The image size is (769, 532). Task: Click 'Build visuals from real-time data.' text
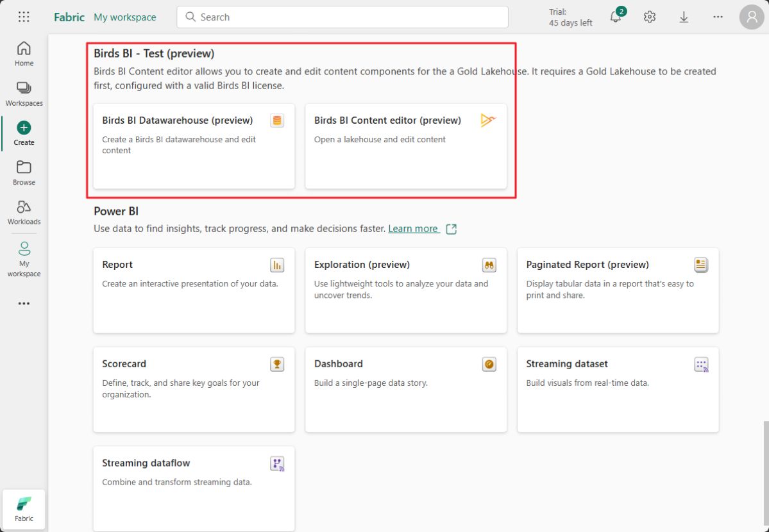587,383
